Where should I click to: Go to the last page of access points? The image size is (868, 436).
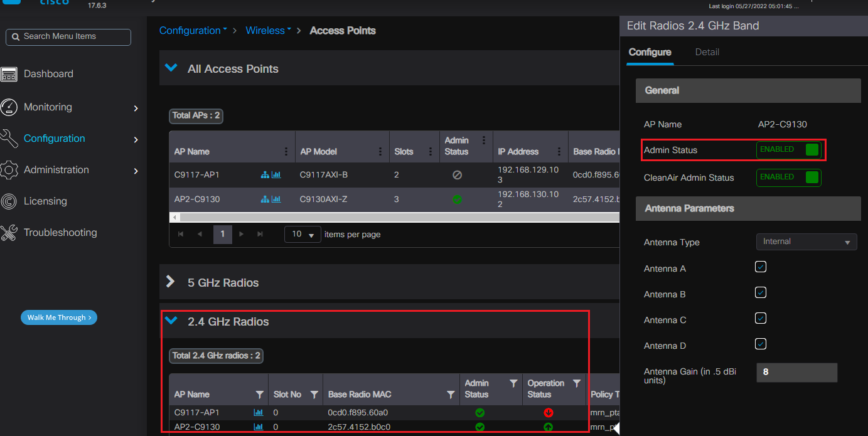(x=260, y=235)
